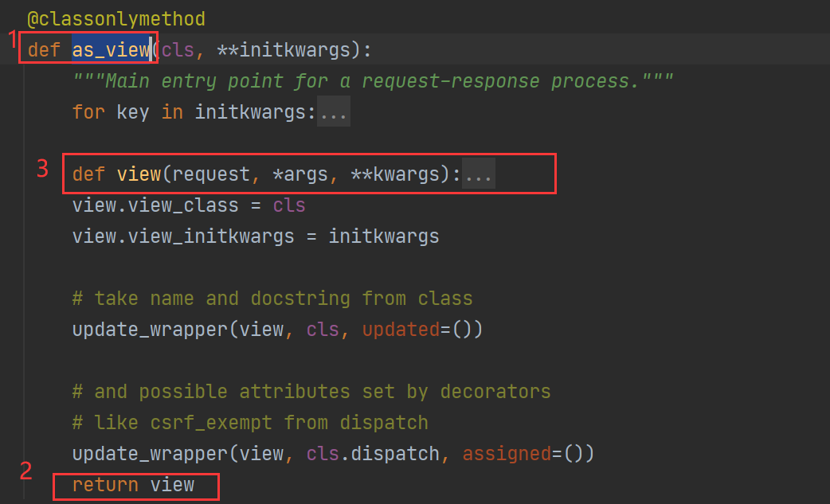
Task: Click comment "# take name and docstring from class"
Action: (x=272, y=299)
